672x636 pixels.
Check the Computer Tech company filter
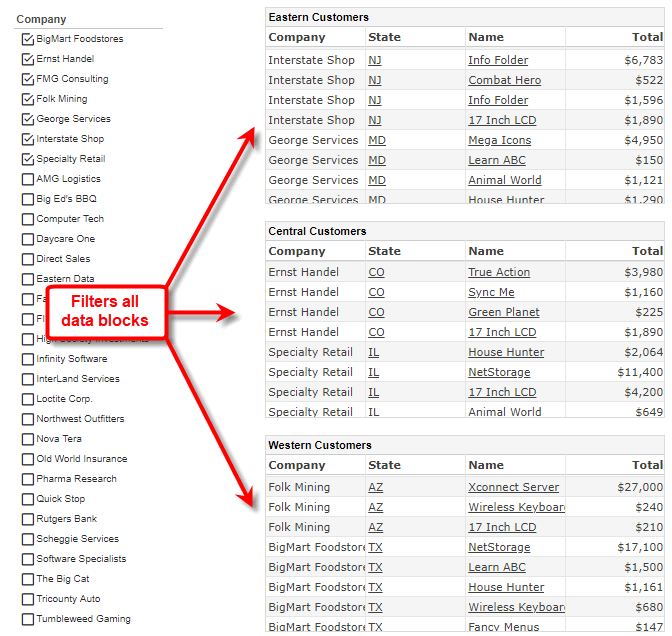tap(27, 219)
